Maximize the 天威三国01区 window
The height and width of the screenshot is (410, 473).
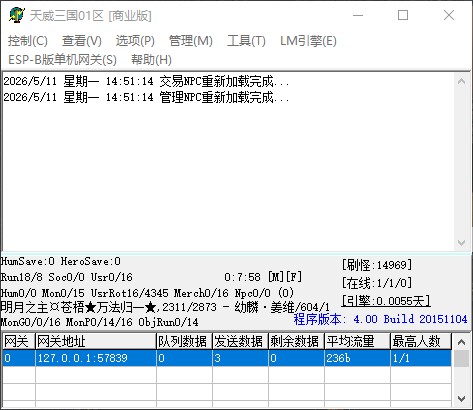point(403,15)
